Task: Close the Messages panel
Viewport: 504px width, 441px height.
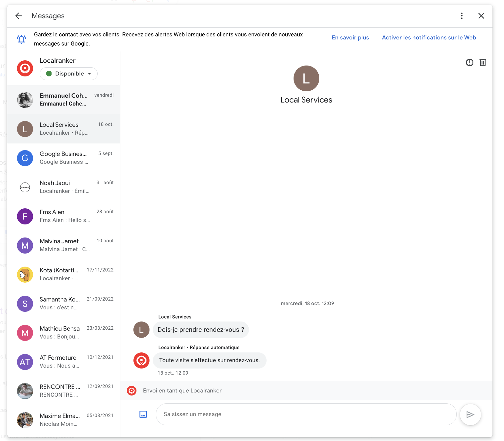Action: pos(481,16)
